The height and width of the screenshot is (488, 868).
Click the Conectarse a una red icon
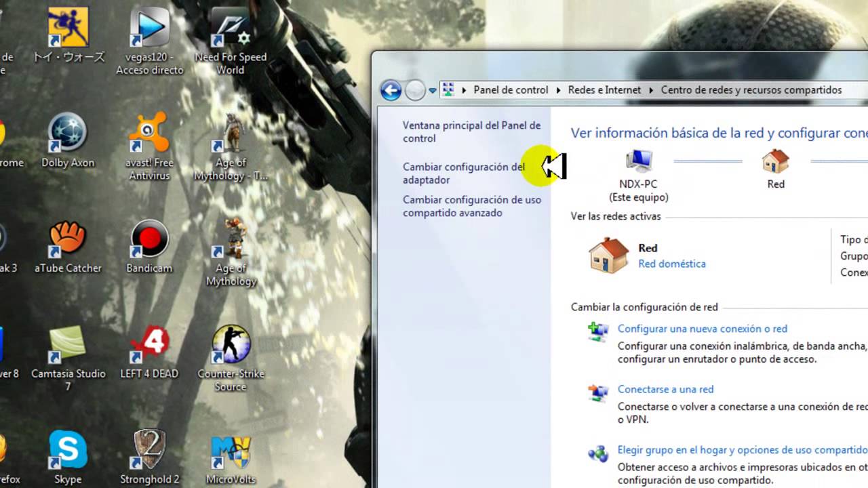pos(598,392)
